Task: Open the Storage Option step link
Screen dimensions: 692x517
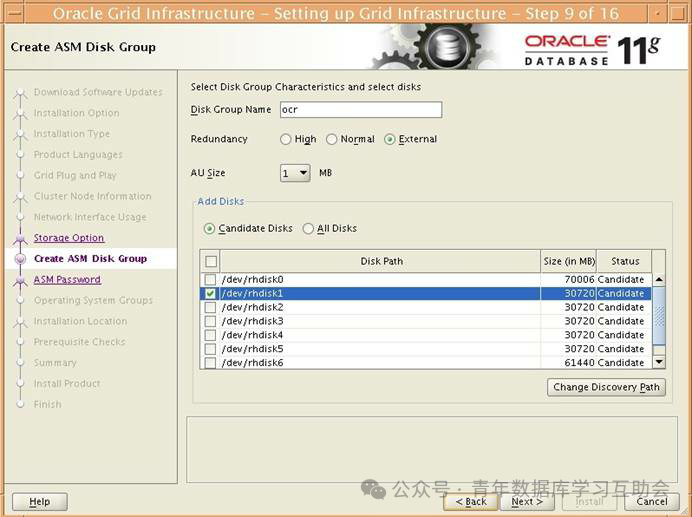Action: coord(69,238)
